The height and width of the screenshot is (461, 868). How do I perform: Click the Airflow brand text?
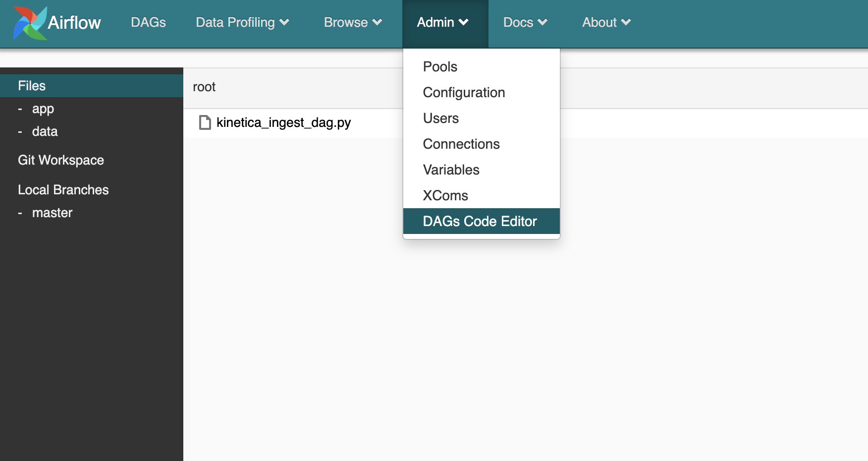[x=74, y=22]
